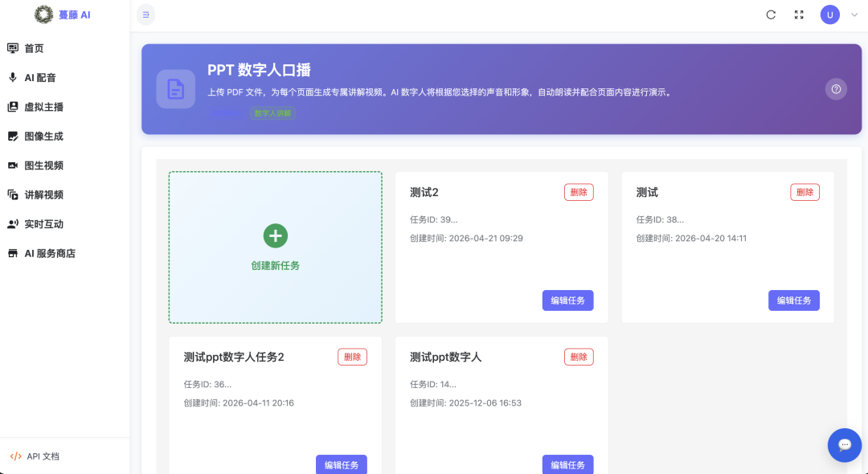Screen dimensions: 868x474
Task: Click the 蔓藤 AI logo icon
Action: pyautogui.click(x=43, y=15)
